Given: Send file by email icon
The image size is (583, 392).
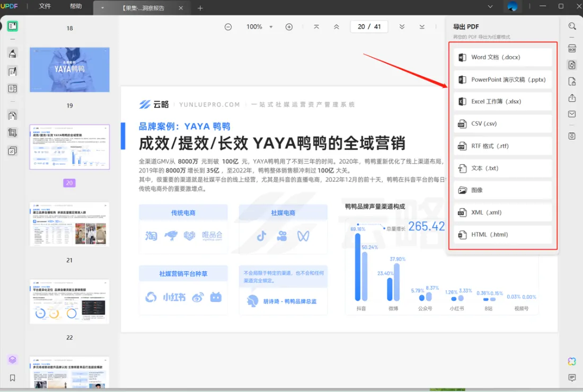Looking at the screenshot, I should pos(572,114).
